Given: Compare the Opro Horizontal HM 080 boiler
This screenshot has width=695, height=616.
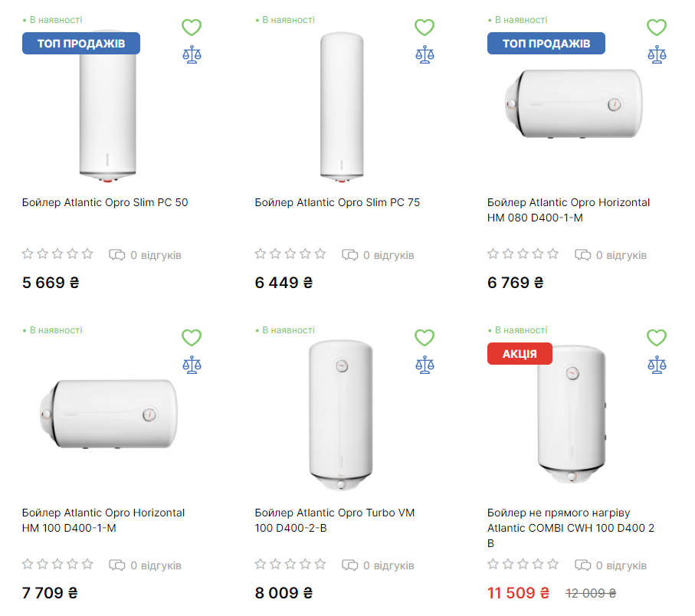Looking at the screenshot, I should (657, 54).
